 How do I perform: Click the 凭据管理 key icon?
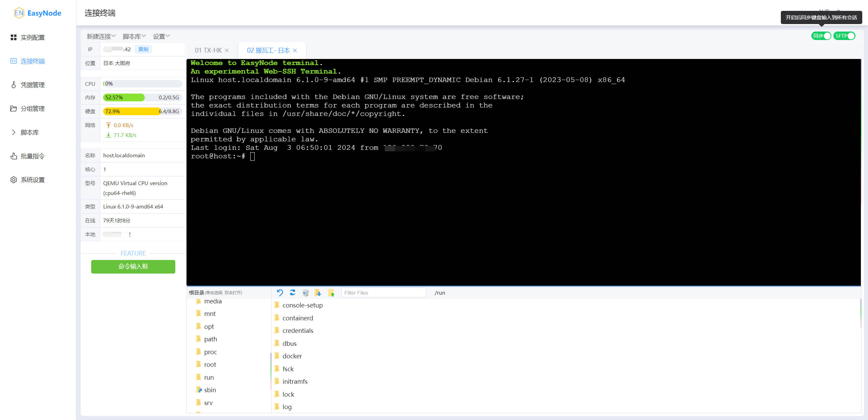[x=14, y=85]
